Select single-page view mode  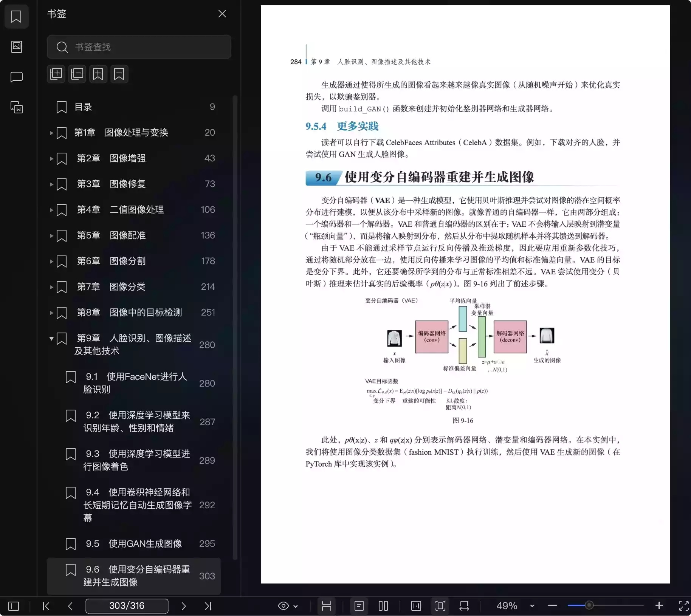pyautogui.click(x=359, y=606)
